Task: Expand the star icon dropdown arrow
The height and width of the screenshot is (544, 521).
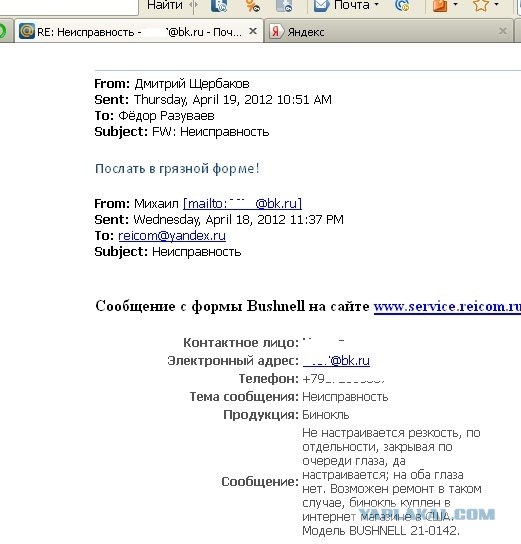Action: pos(496,5)
